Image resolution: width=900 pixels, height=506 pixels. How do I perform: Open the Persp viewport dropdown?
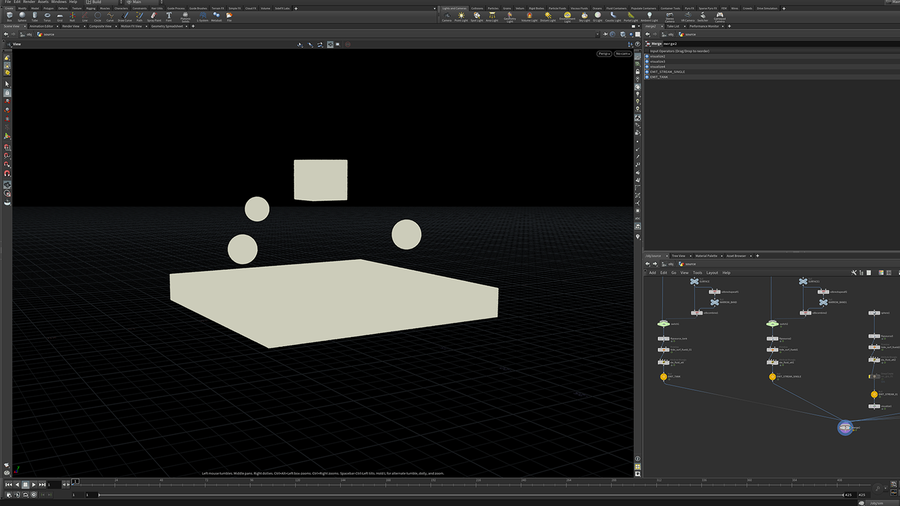point(604,53)
